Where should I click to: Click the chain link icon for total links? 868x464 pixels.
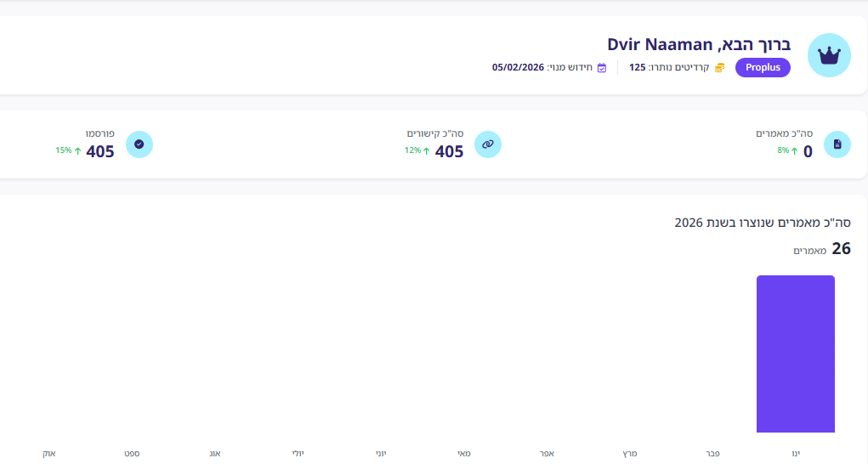tap(488, 144)
